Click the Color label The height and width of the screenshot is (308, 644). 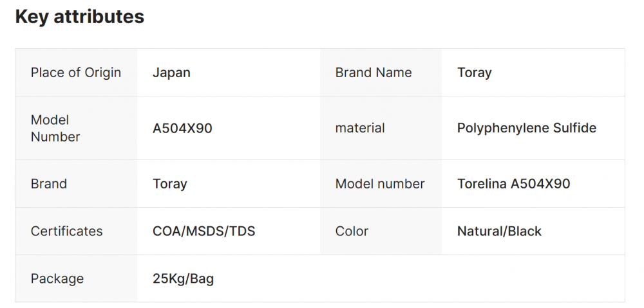click(x=352, y=231)
